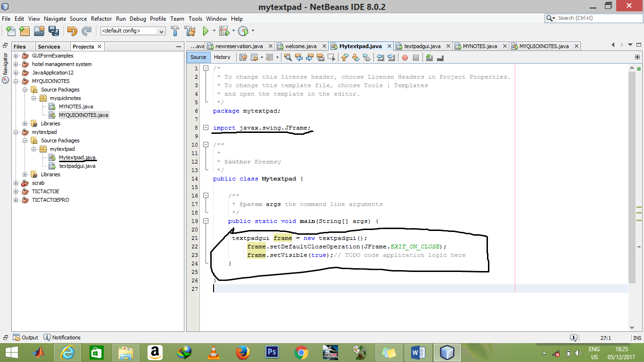The width and height of the screenshot is (644, 362).
Task: Toggle Rectangular Selection icon in editor
Action: coord(331,58)
